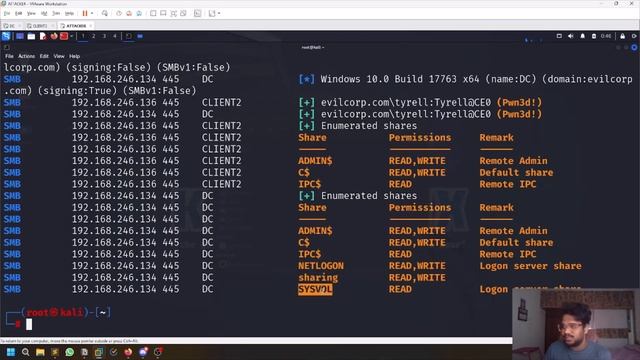Open File Explorer from Windows taskbar
Image resolution: width=640 pixels, height=360 pixels.
40,352
